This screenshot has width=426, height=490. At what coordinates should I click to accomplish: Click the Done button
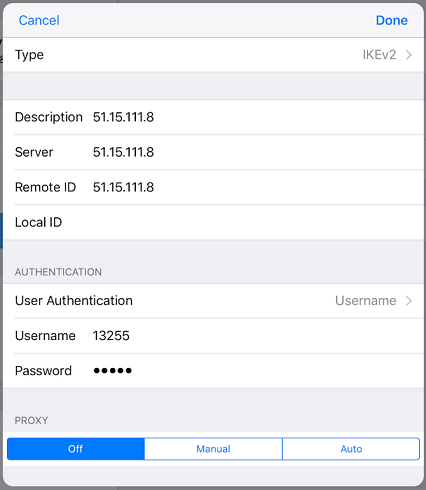[392, 20]
